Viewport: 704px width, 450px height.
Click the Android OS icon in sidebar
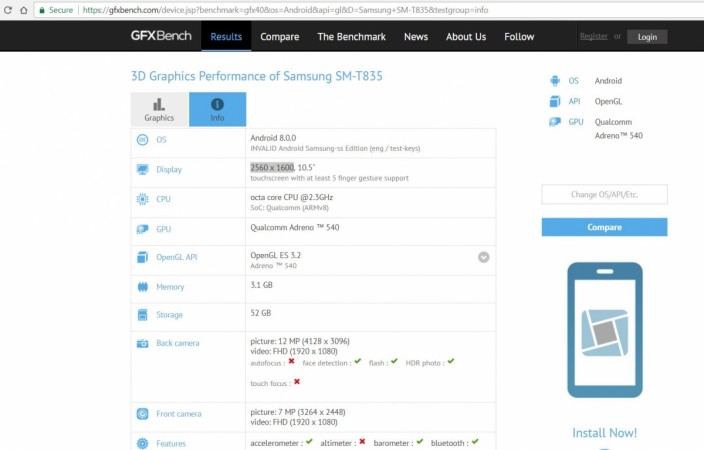pyautogui.click(x=555, y=81)
